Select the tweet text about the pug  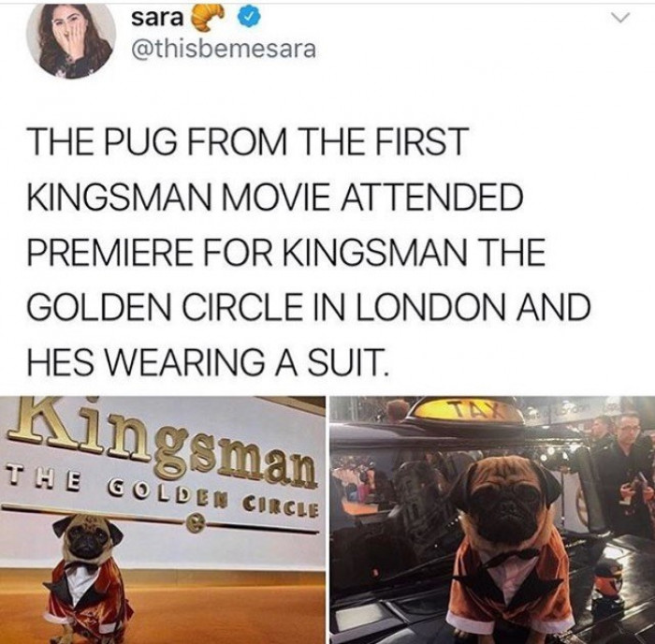point(308,252)
